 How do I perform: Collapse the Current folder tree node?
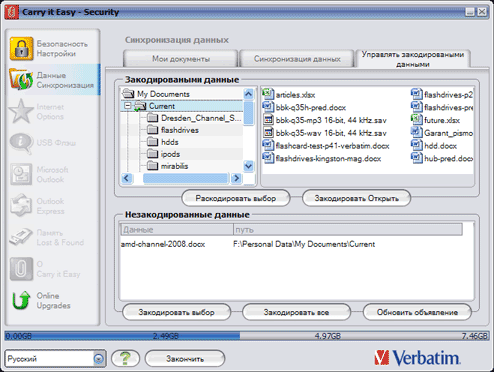coord(127,106)
